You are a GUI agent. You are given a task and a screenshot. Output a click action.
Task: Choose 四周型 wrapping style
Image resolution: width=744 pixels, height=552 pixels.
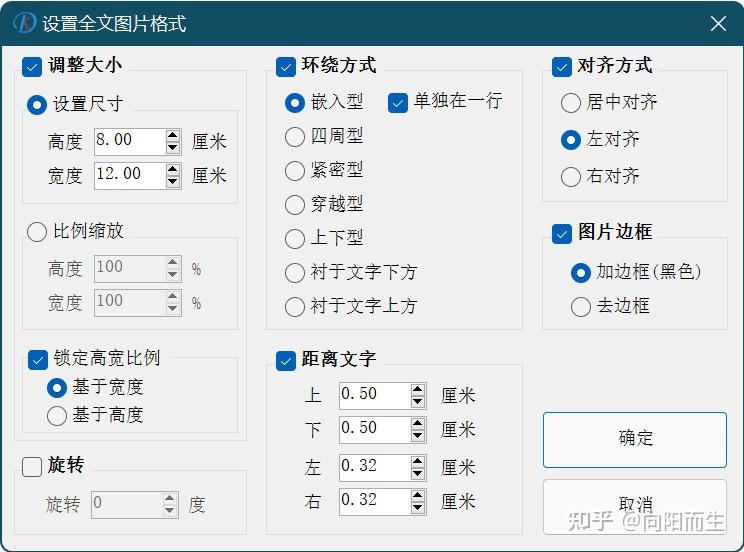click(x=295, y=137)
